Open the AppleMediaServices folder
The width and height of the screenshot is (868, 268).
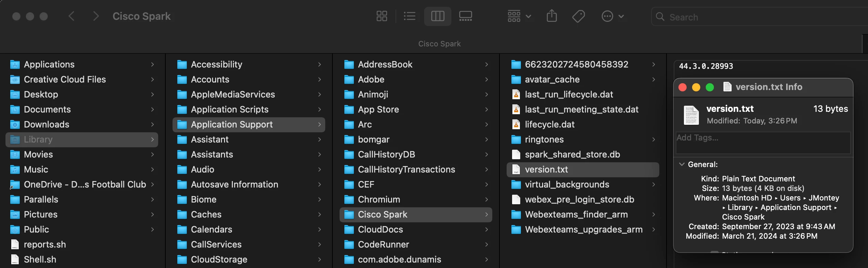(249, 94)
